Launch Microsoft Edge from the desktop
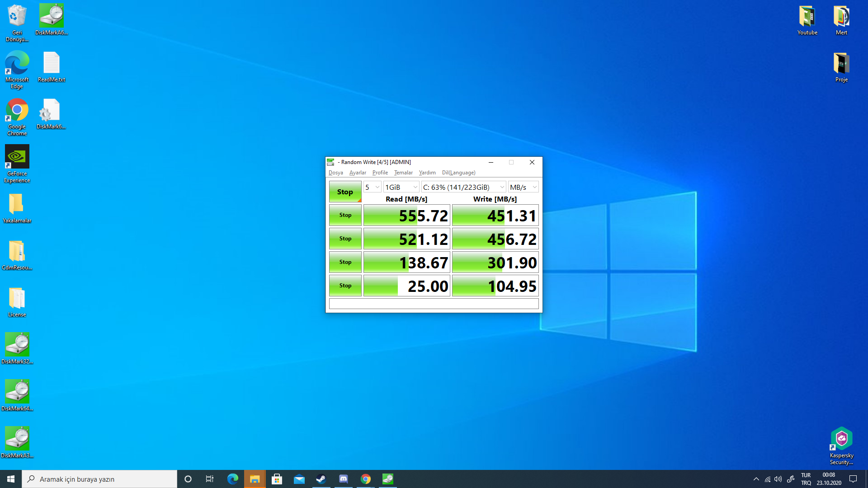This screenshot has height=488, width=868. (17, 70)
